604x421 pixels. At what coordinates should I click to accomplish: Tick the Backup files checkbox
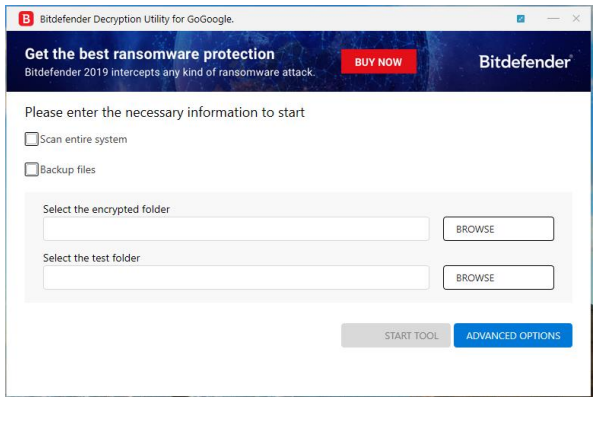click(32, 170)
